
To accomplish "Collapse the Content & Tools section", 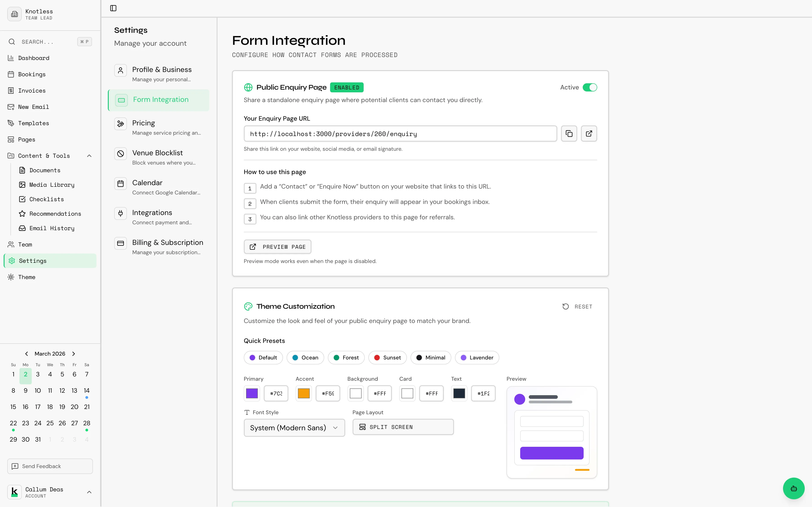I will click(89, 155).
